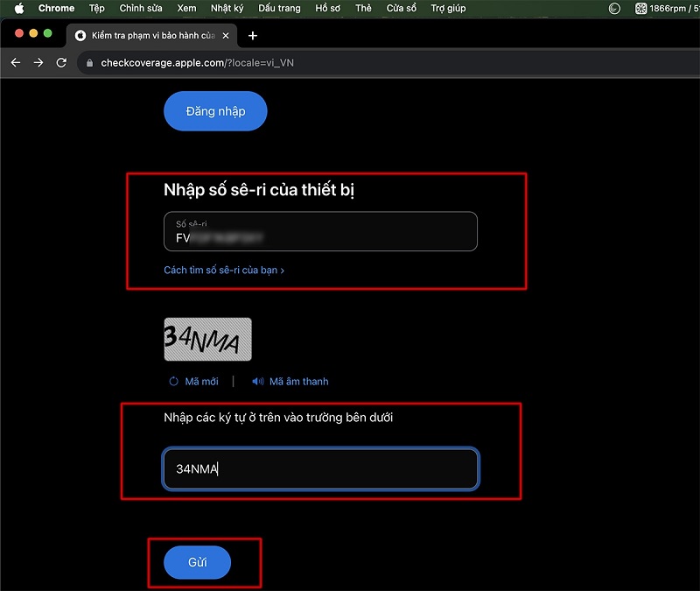Viewport: 700px width, 591px height.
Task: Go back with the browser back arrow
Action: point(16,62)
